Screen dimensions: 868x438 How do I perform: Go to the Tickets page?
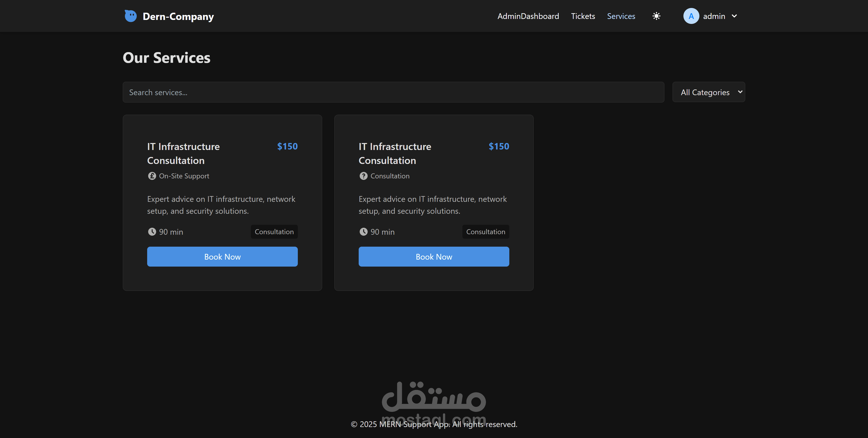point(583,16)
